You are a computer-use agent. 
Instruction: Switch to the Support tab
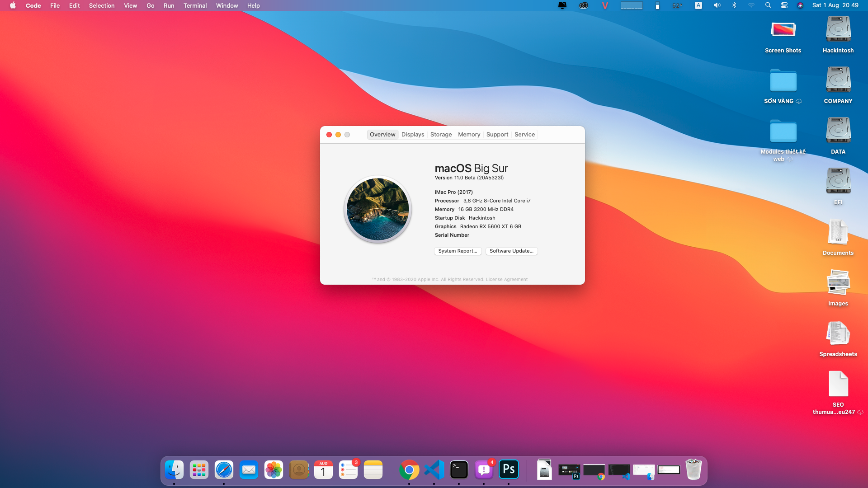point(497,135)
